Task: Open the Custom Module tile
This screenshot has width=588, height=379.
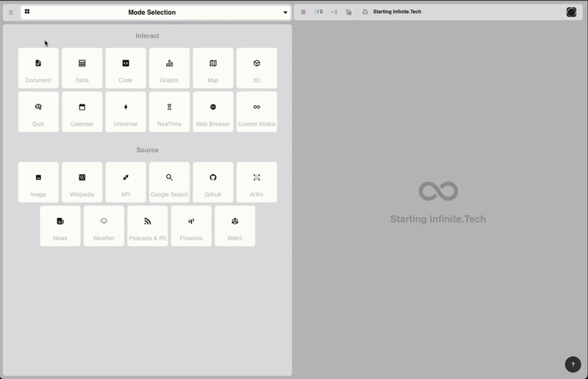Action: pyautogui.click(x=257, y=112)
